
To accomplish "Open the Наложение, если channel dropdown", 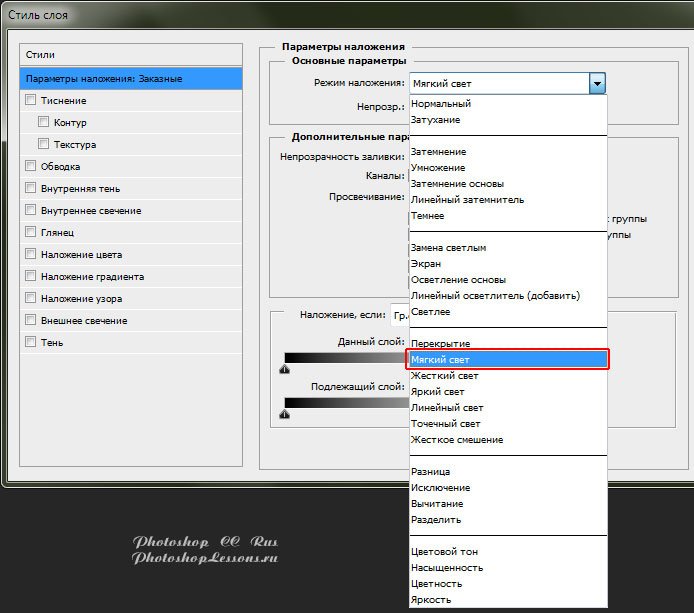I will [399, 314].
